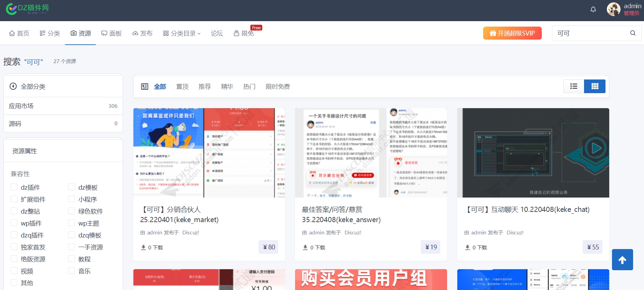Open the admin avatar profile
Image resolution: width=644 pixels, height=290 pixels.
(614, 9)
